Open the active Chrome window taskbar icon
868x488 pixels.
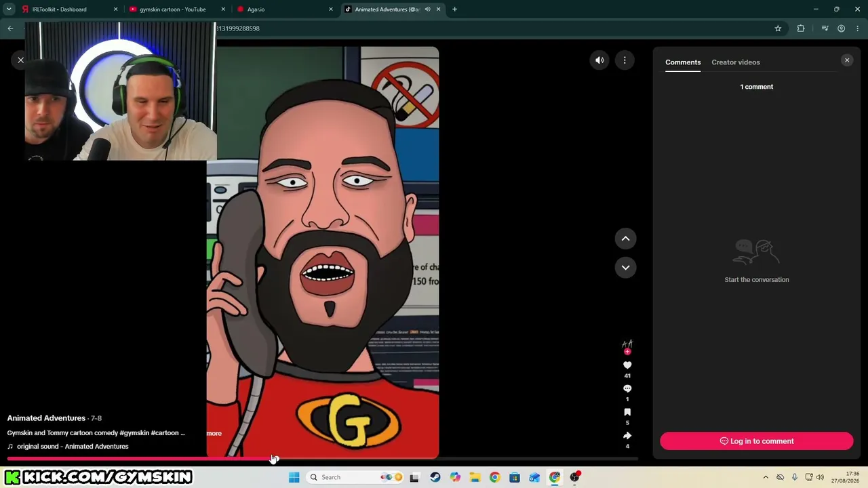tap(555, 477)
